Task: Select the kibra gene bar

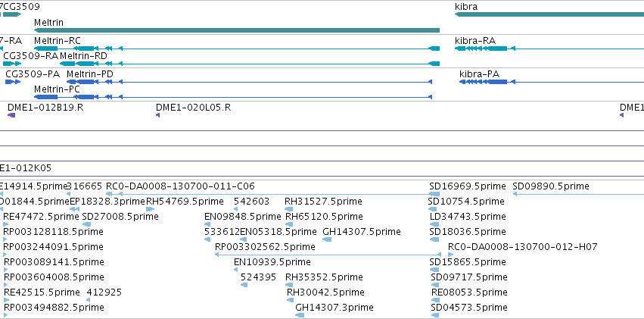Action: [x=549, y=14]
